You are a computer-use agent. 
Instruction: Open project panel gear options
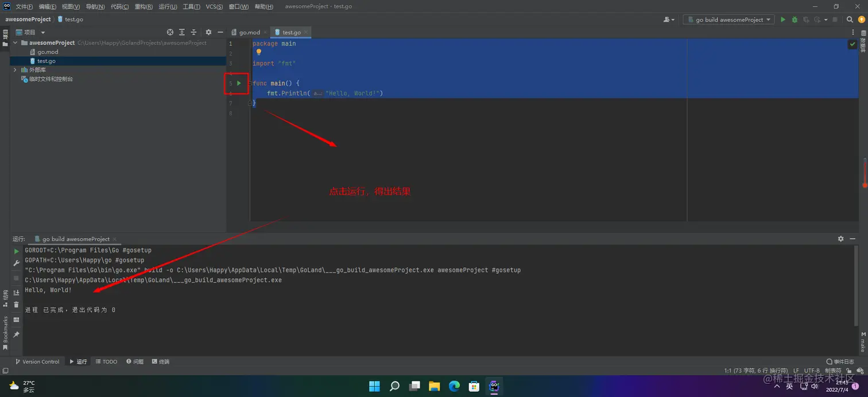coord(208,32)
